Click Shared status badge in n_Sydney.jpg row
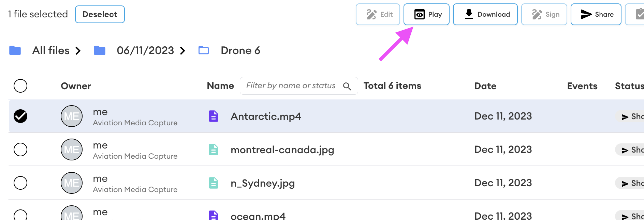644x220 pixels. [630, 183]
